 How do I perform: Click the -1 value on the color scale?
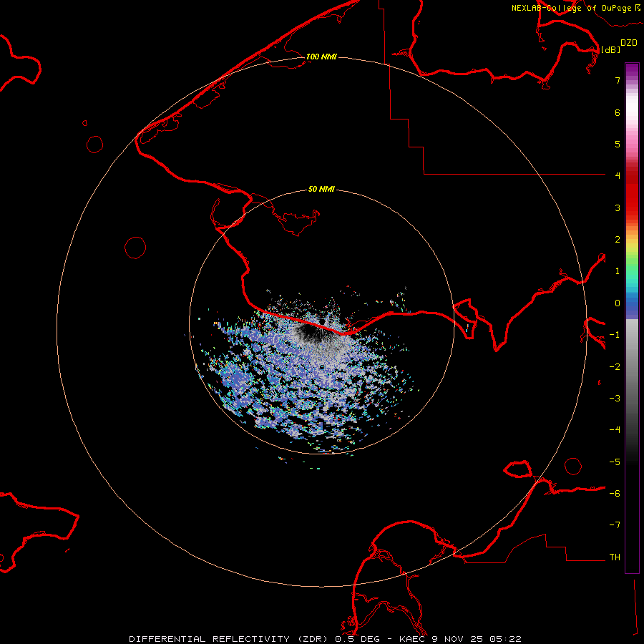coord(615,335)
